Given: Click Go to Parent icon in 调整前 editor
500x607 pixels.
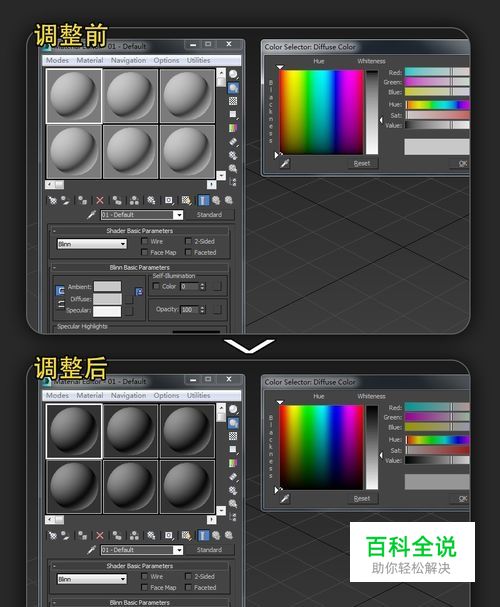Looking at the screenshot, I should pyautogui.click(x=216, y=200).
